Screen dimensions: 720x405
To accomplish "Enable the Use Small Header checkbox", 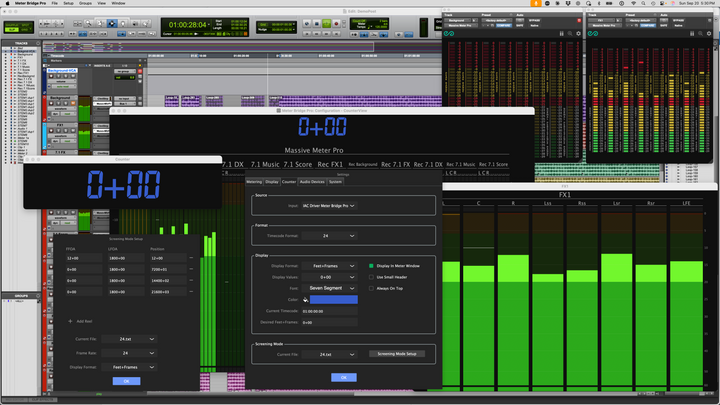I will click(371, 277).
